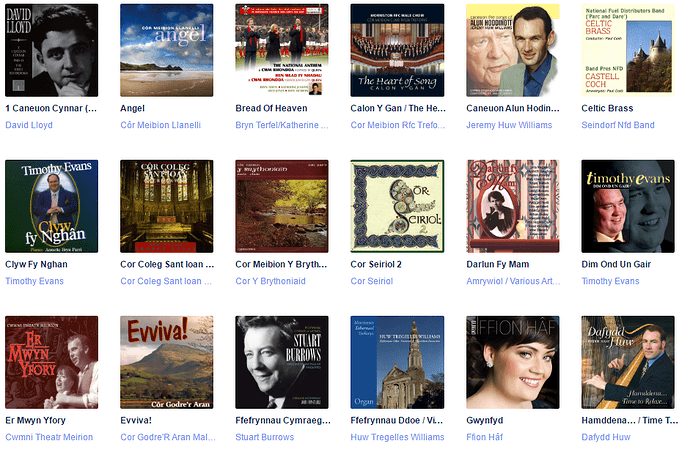Screen dimensions: 690x463
Task: Click the Angel album cover thumbnail
Action: (x=167, y=50)
